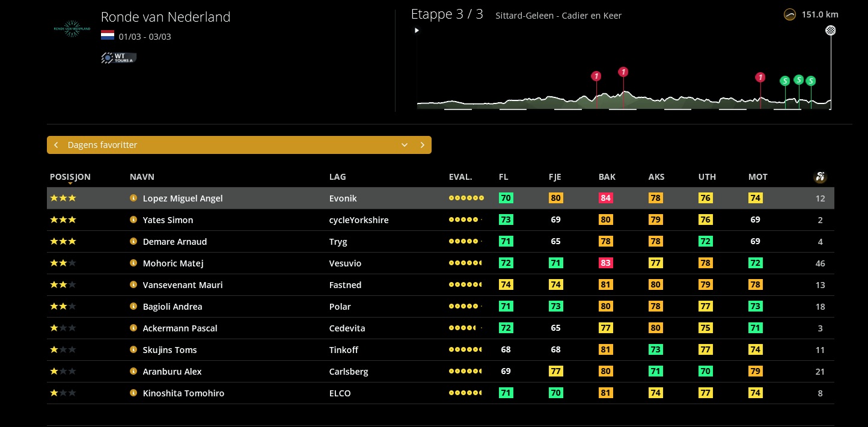Click info icon next to Kinoshita Tomohiro
This screenshot has width=868, height=427.
tap(133, 393)
